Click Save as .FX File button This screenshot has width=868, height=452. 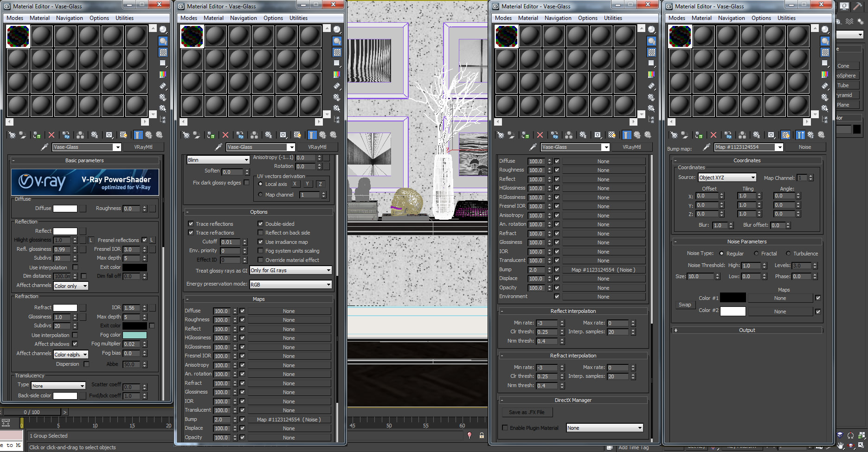tap(527, 412)
